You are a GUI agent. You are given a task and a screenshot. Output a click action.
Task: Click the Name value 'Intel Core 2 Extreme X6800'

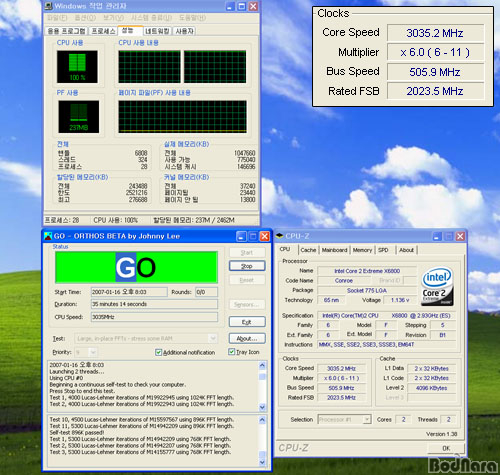point(367,271)
